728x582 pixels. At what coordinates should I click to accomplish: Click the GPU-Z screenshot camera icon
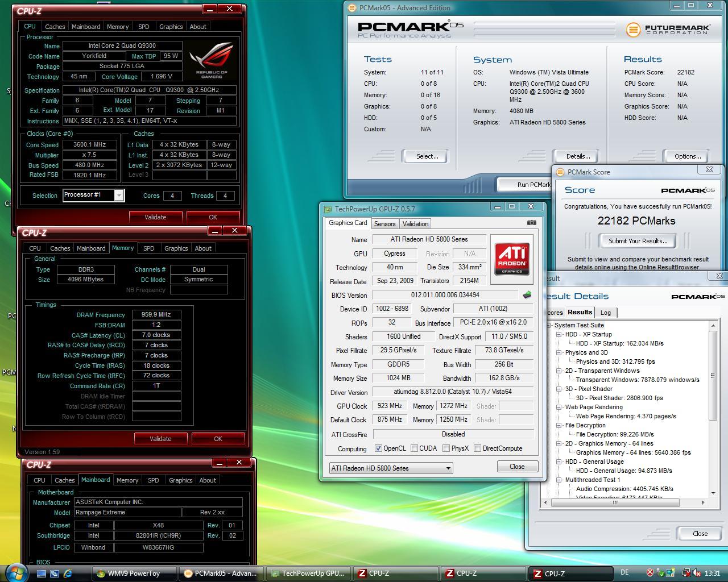[531, 223]
